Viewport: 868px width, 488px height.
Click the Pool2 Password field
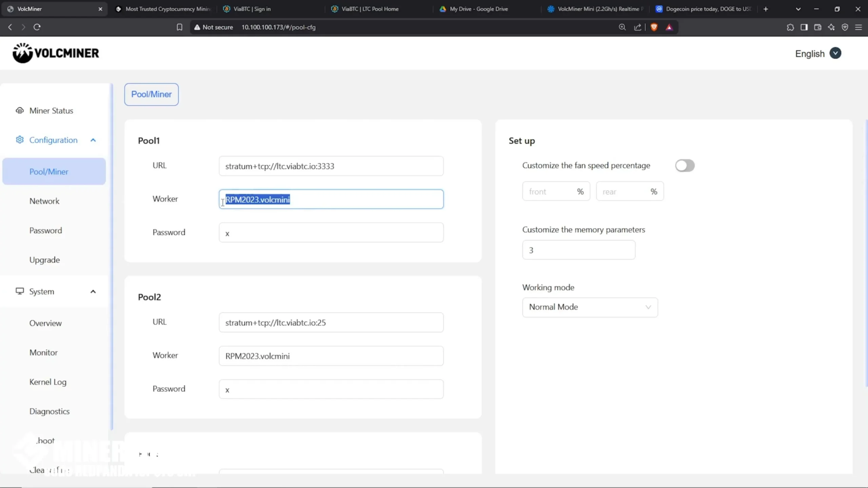331,389
